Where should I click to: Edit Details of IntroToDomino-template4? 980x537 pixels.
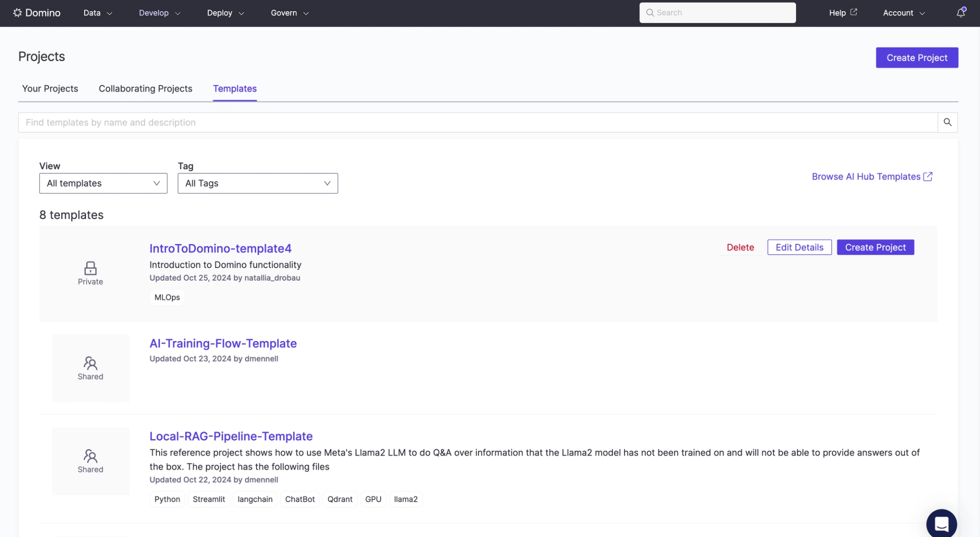799,247
